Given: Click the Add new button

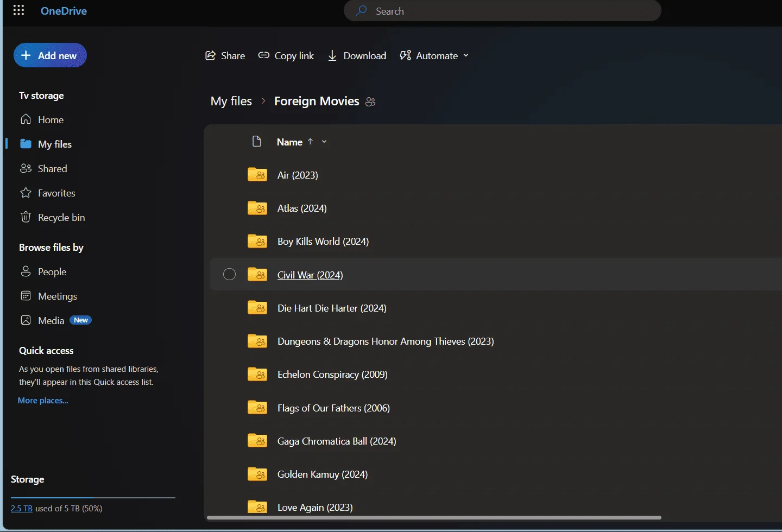Looking at the screenshot, I should tap(50, 55).
